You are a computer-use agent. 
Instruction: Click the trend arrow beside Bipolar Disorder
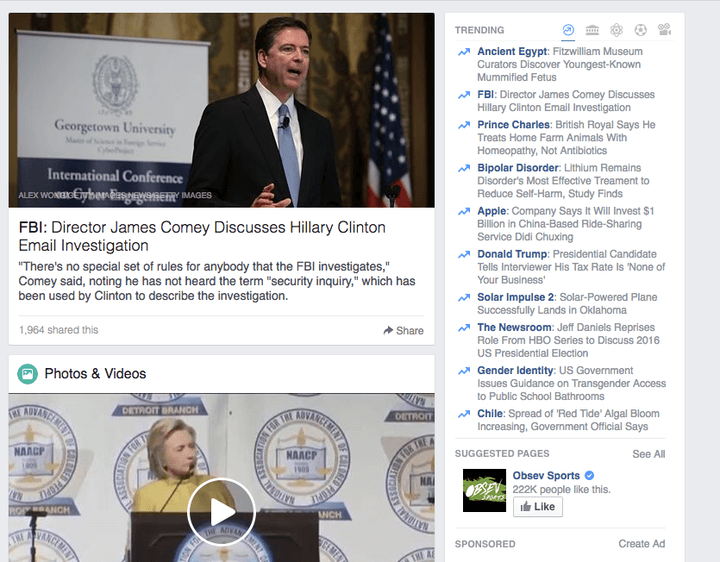click(x=464, y=168)
